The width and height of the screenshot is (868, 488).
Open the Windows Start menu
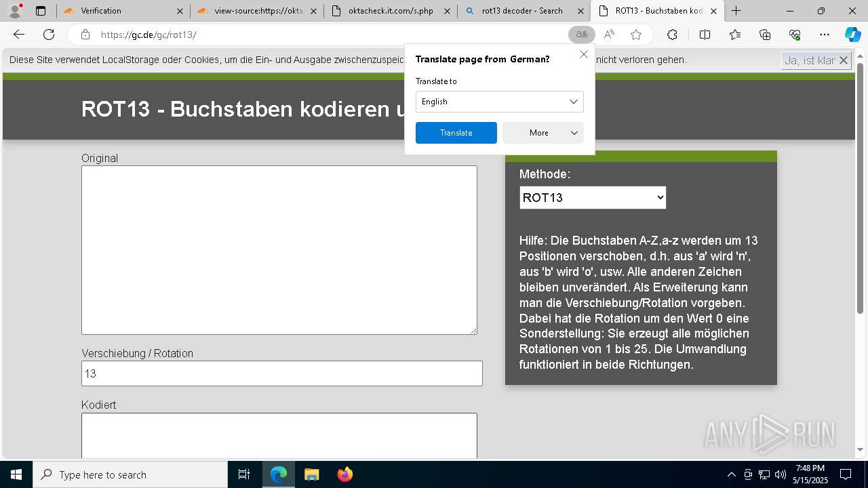(16, 474)
